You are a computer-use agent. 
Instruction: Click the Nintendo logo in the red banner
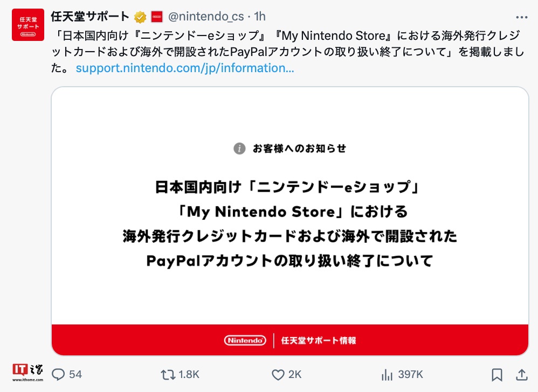(x=244, y=340)
